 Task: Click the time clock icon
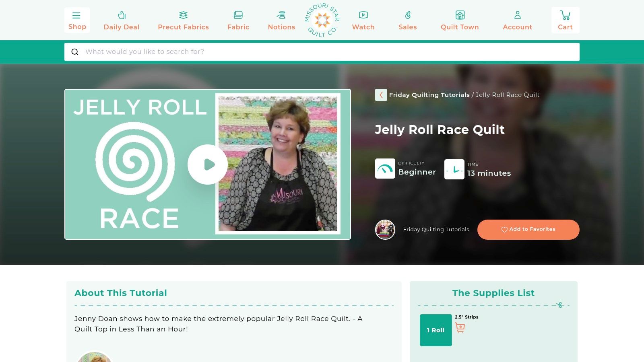[x=454, y=169]
